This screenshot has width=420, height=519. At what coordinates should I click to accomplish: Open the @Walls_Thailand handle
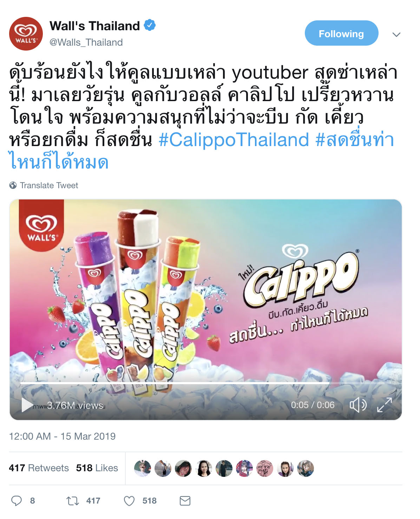click(x=86, y=42)
